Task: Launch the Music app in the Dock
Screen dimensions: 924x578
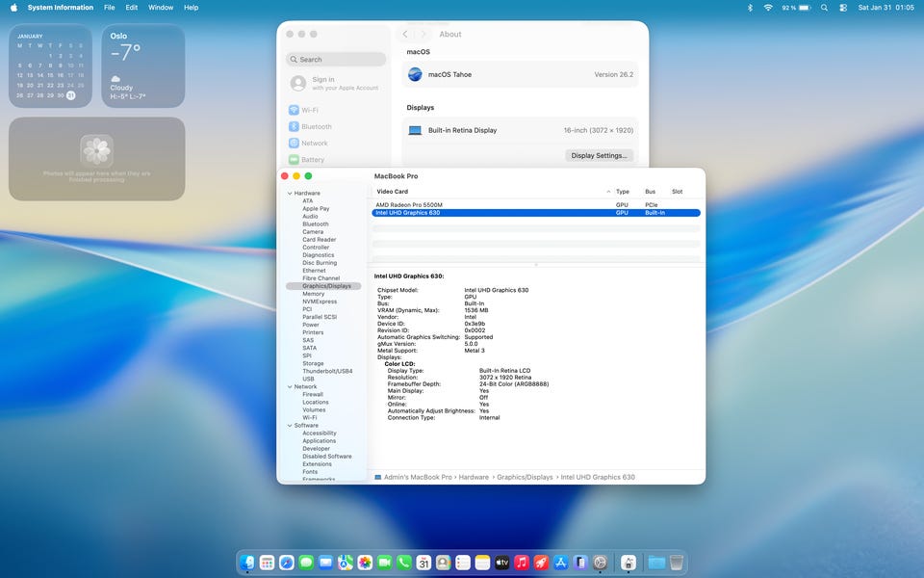Action: (521, 563)
